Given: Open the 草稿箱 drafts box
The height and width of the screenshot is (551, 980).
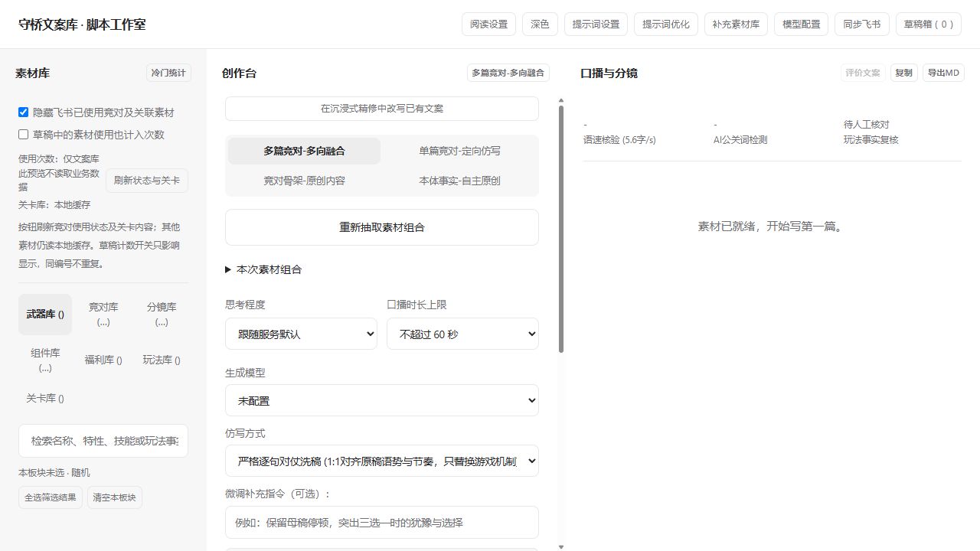Looking at the screenshot, I should click(929, 24).
